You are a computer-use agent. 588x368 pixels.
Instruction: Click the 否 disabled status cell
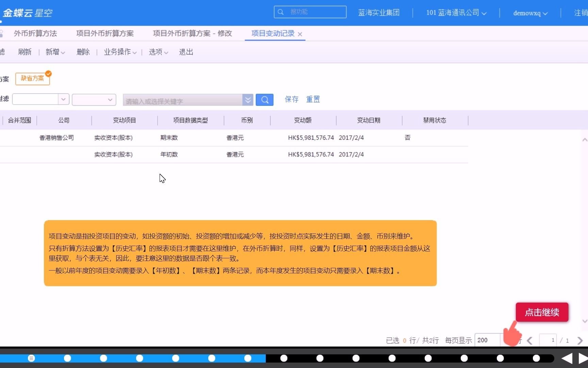click(408, 138)
